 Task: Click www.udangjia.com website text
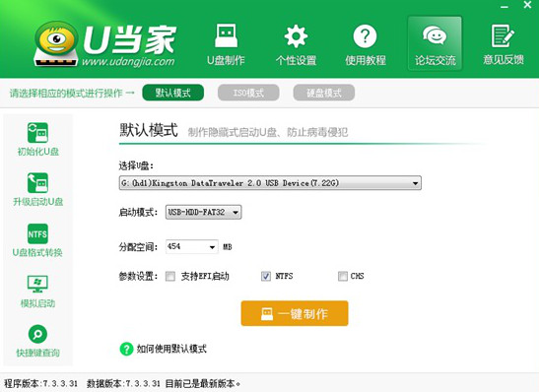pos(128,61)
